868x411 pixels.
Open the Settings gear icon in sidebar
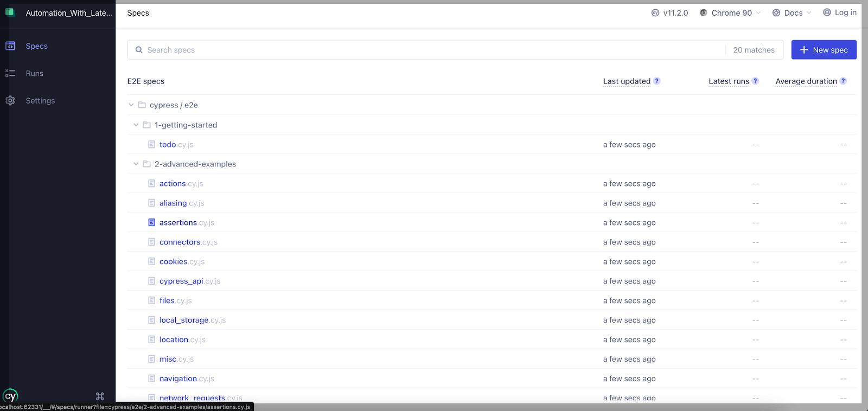pyautogui.click(x=10, y=100)
